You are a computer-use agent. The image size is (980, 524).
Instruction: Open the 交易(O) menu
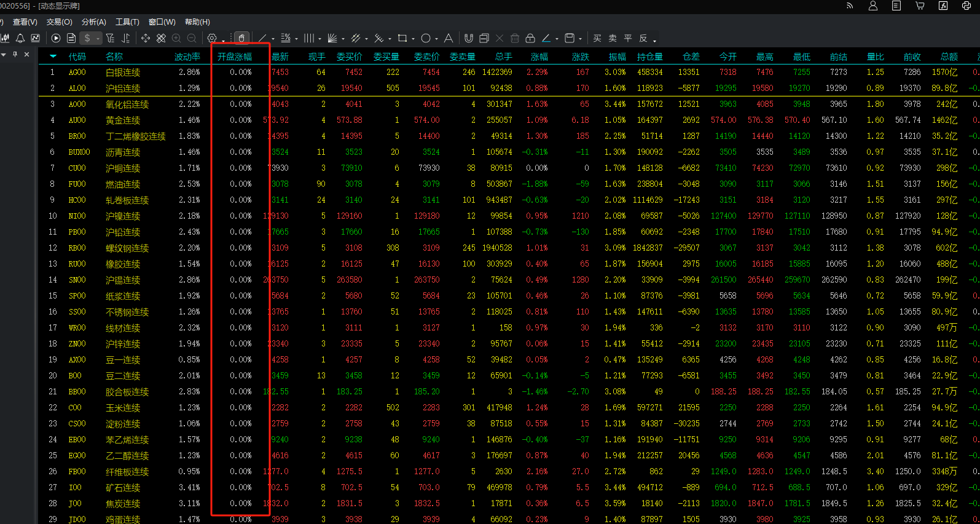pyautogui.click(x=60, y=22)
